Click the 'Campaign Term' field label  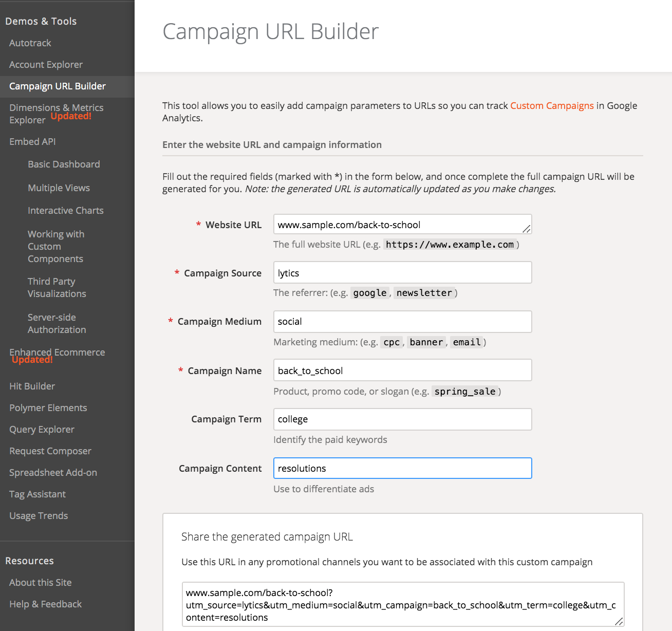point(226,419)
